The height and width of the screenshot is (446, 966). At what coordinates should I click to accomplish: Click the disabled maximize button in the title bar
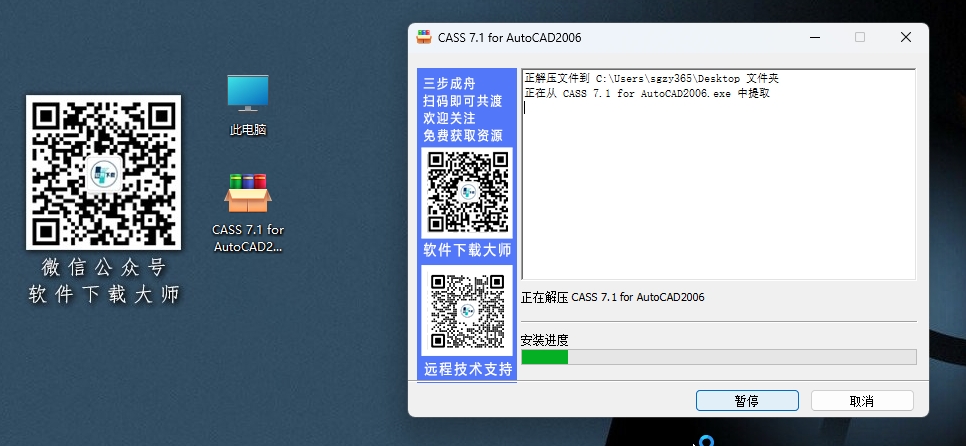(x=860, y=37)
